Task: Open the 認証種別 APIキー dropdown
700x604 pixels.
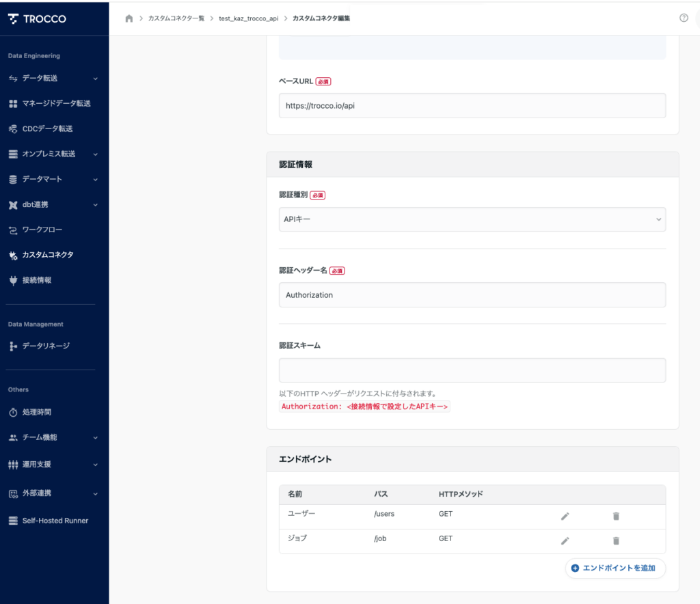Action: click(472, 219)
